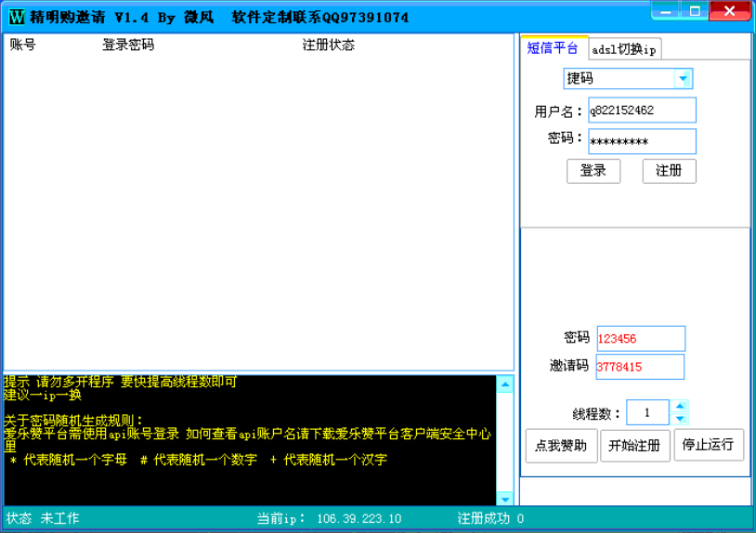Viewport: 756px width, 533px height.
Task: Click the 密码 field containing 123456
Action: coord(641,339)
